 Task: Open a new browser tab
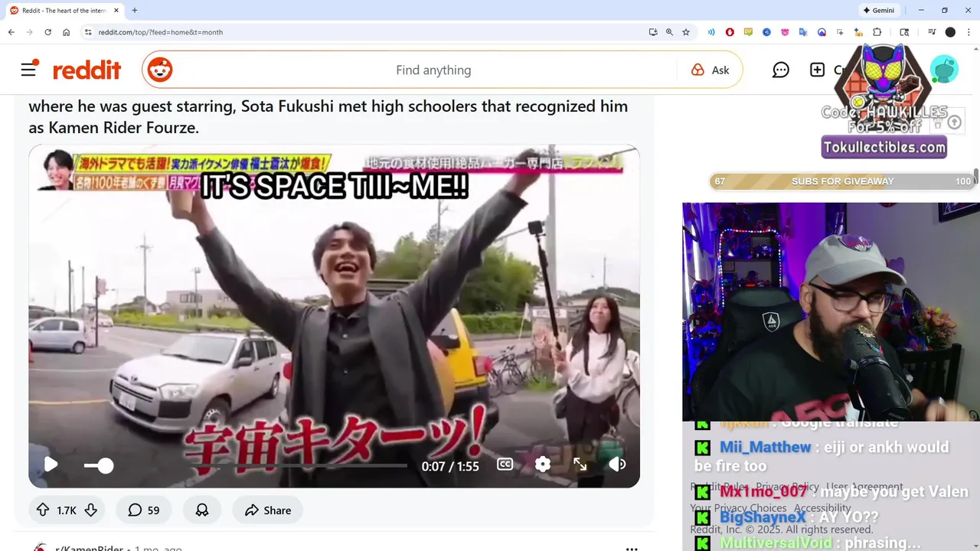(135, 11)
